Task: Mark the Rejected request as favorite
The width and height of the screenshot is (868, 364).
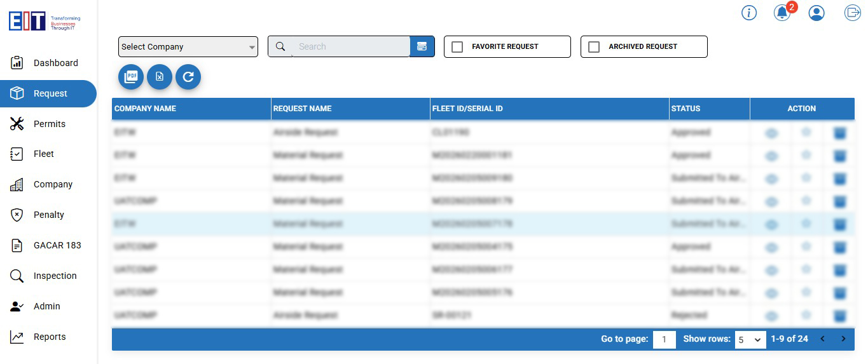Action: [806, 314]
